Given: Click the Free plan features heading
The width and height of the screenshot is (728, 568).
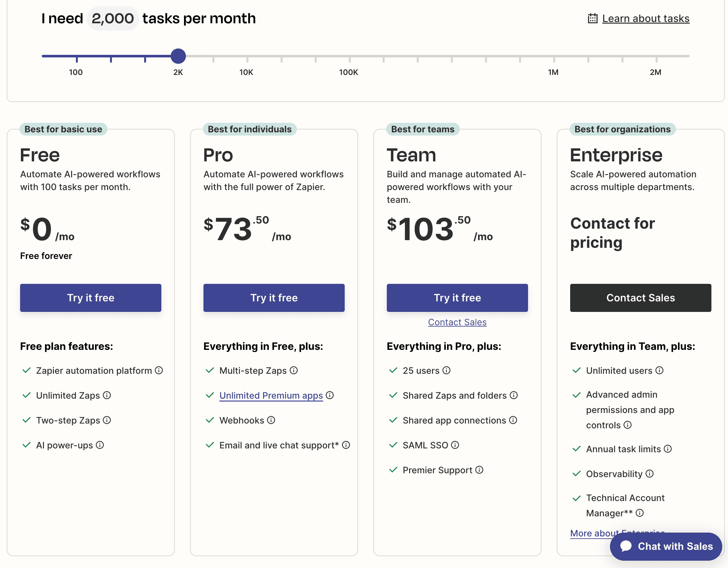Looking at the screenshot, I should coord(66,346).
